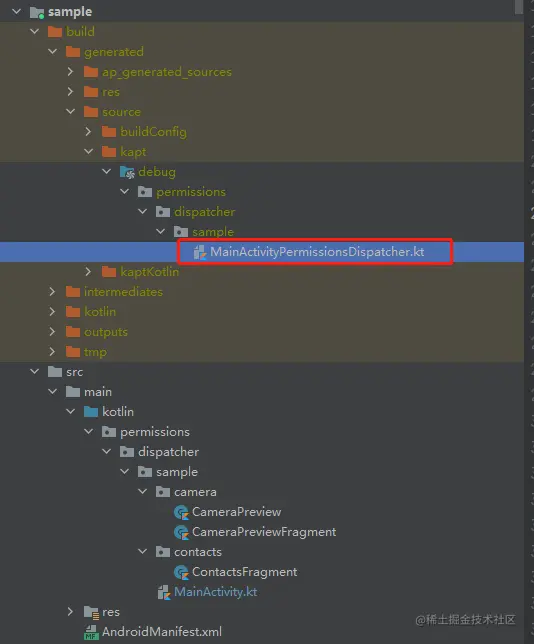Click the CameraPreview Kotlin class icon
This screenshot has width=534, height=644.
pos(181,512)
